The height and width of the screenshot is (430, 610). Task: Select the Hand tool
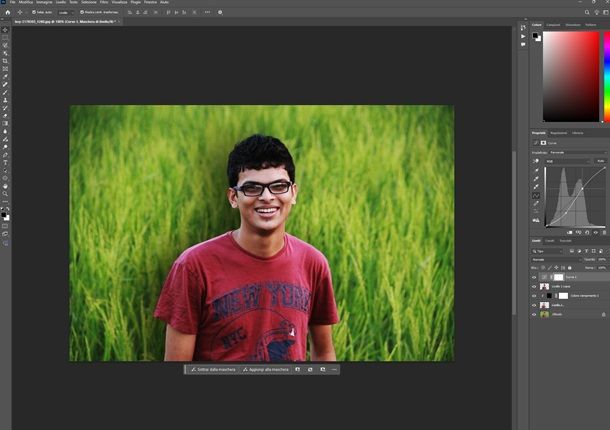pyautogui.click(x=5, y=186)
